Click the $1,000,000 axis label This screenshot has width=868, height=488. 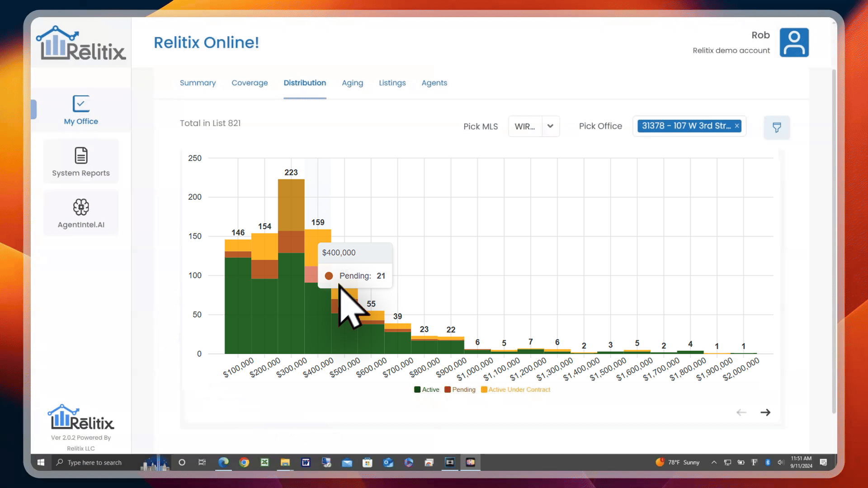tap(475, 370)
